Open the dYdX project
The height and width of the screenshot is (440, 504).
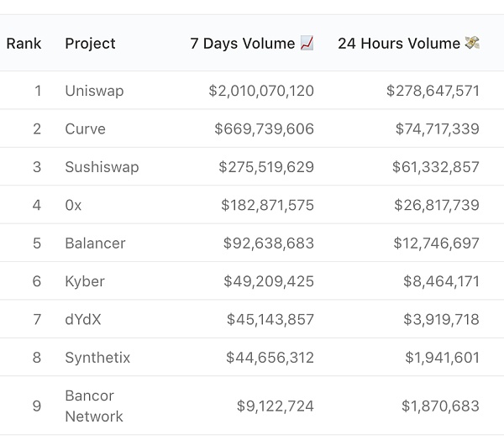point(83,320)
